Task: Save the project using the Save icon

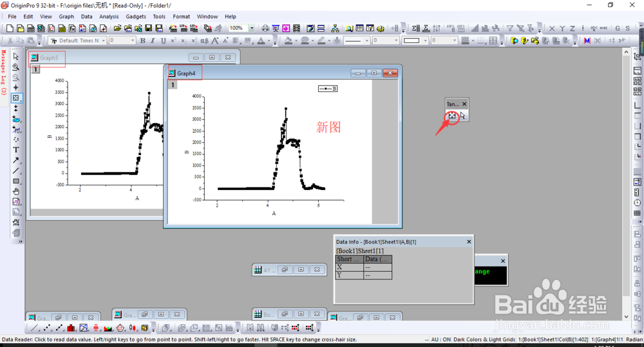Action: (149, 28)
